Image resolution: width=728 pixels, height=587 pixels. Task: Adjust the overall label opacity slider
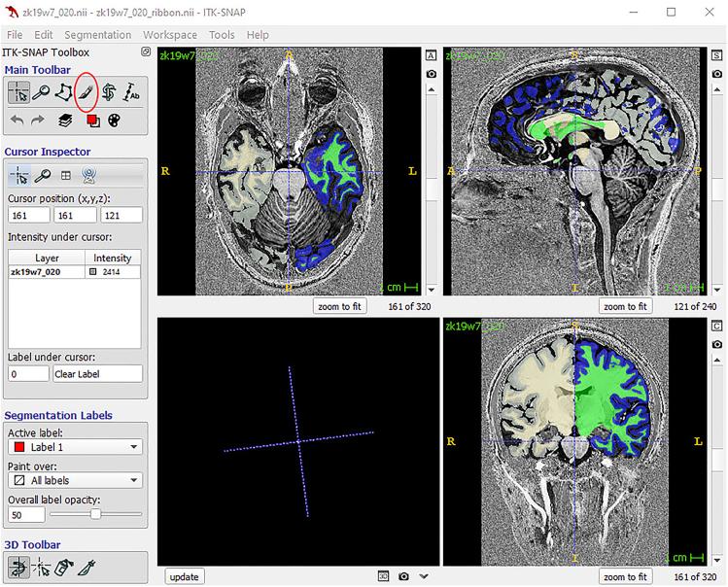[x=95, y=514]
